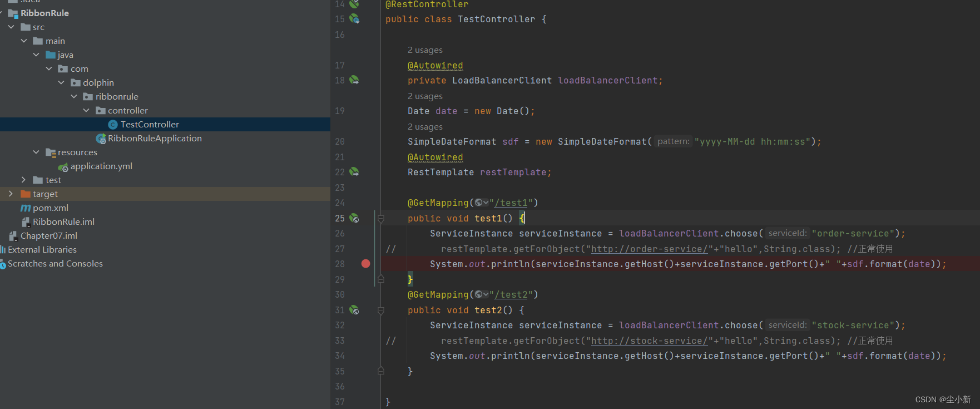This screenshot has height=409, width=980.
Task: Collapse the dolphin package
Action: [x=61, y=82]
